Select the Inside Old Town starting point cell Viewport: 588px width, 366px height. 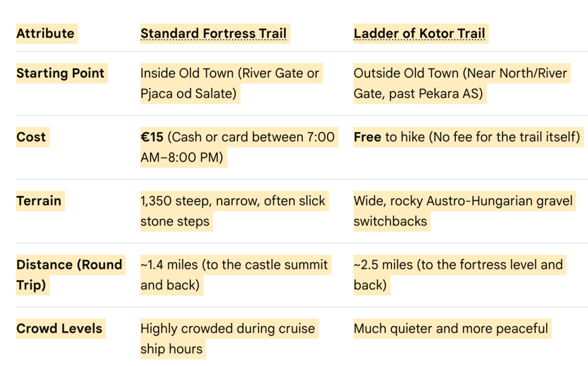[230, 83]
